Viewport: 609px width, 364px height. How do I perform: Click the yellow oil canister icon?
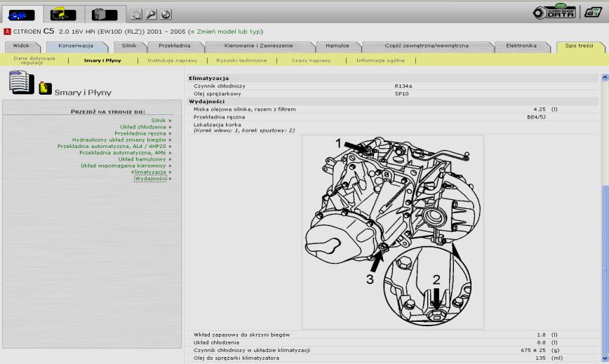[x=45, y=88]
